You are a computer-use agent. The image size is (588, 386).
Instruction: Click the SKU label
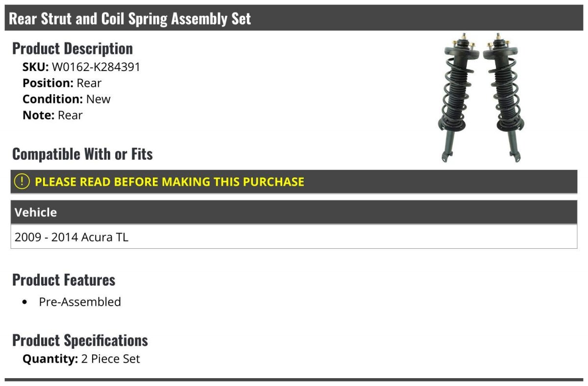click(x=36, y=67)
